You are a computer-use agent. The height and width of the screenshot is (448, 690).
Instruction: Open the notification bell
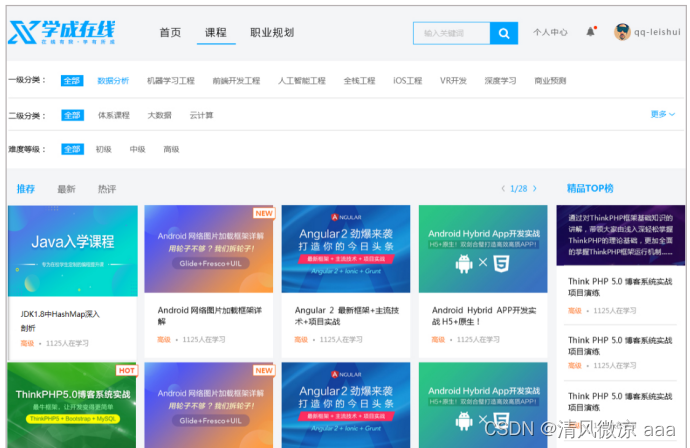coord(591,32)
